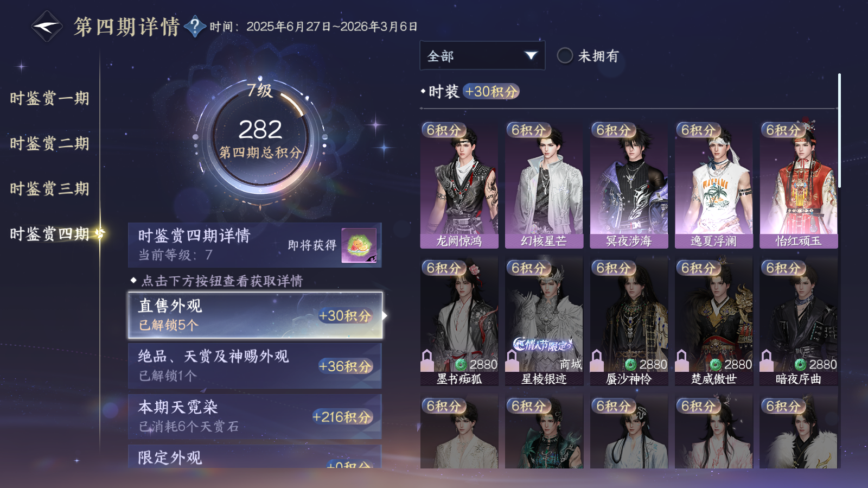868x488 pixels.
Task: Click the outfit list vertical scrollbar
Action: point(839,130)
